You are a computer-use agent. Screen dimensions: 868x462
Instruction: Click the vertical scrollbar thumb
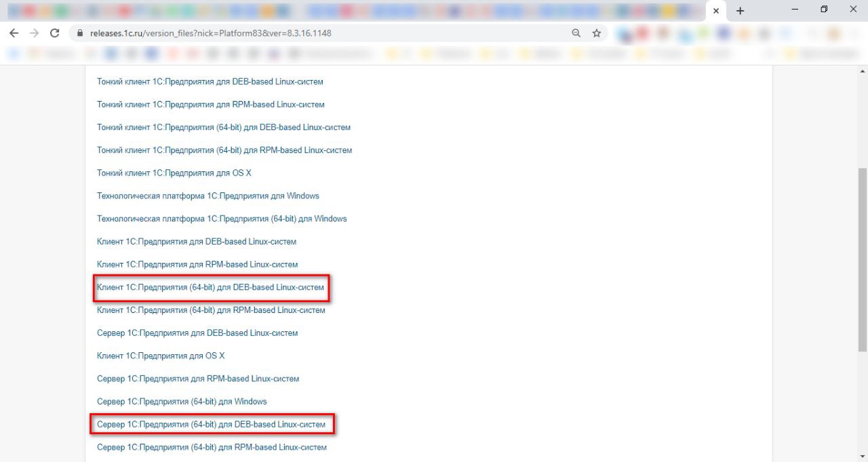[863, 259]
